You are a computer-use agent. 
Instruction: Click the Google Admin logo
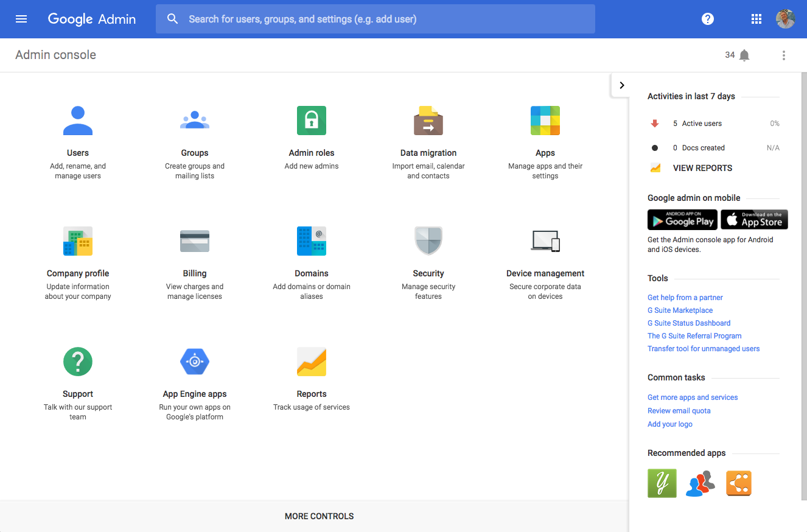[x=92, y=19]
